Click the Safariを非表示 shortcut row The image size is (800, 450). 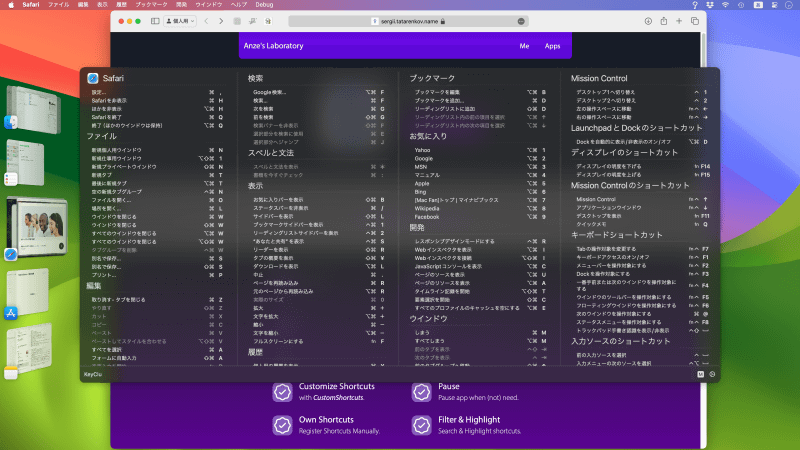tap(157, 101)
